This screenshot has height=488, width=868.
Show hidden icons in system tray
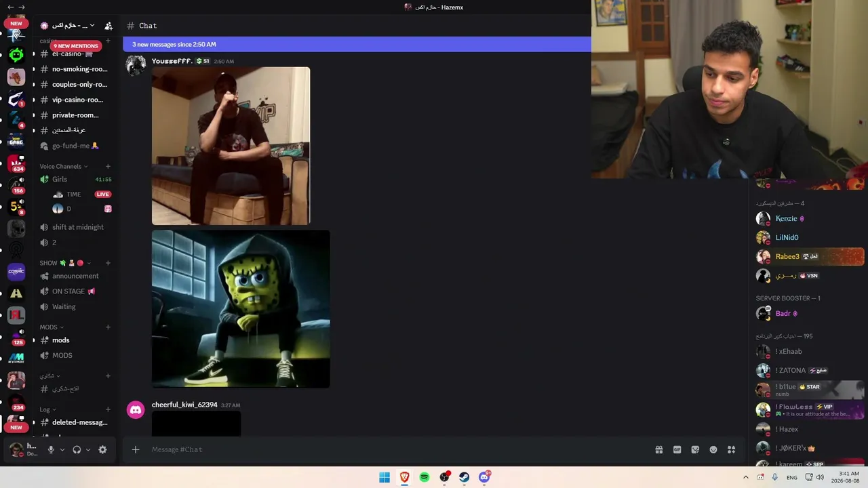point(746,477)
